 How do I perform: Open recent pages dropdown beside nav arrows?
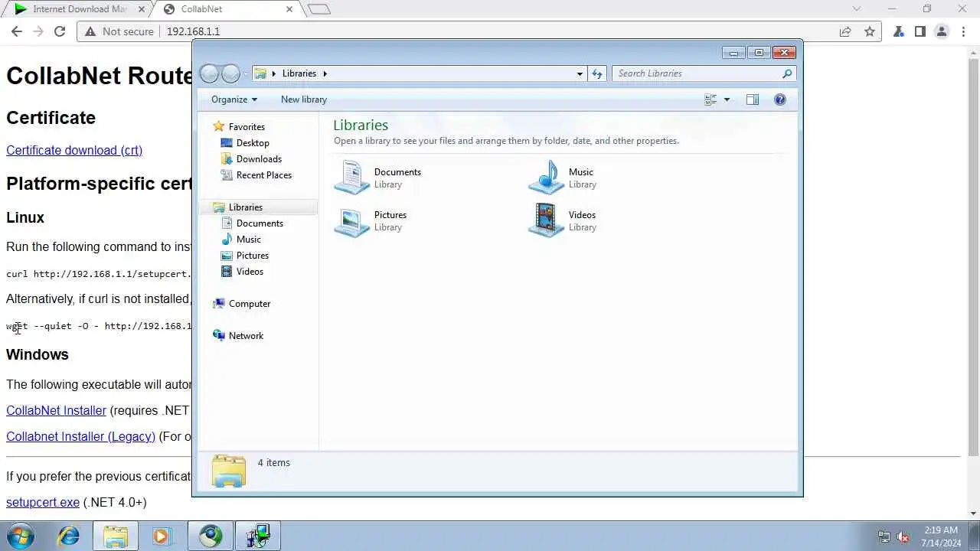(246, 74)
